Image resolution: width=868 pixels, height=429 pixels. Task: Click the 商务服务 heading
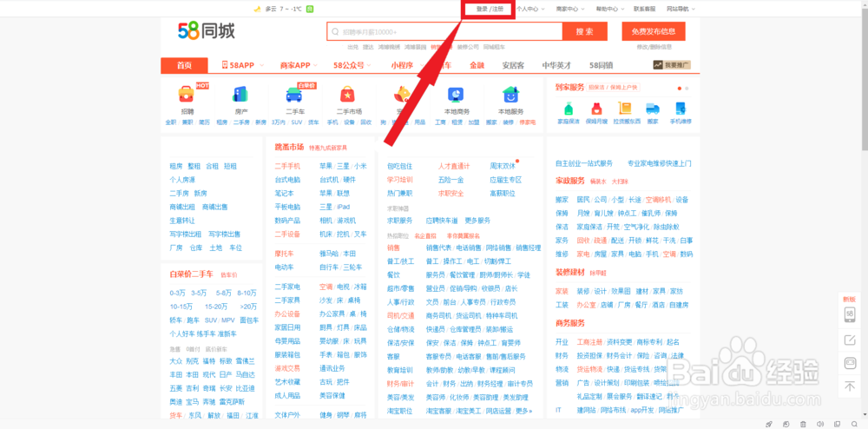pyautogui.click(x=570, y=323)
